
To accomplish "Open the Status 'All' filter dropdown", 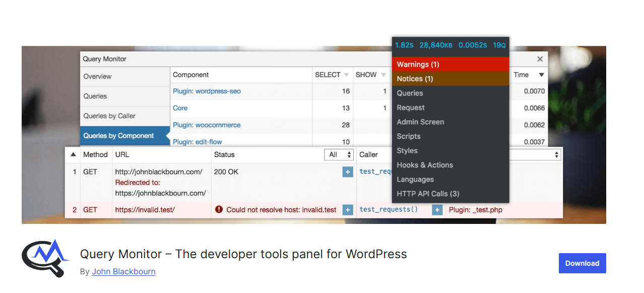I will 339,155.
